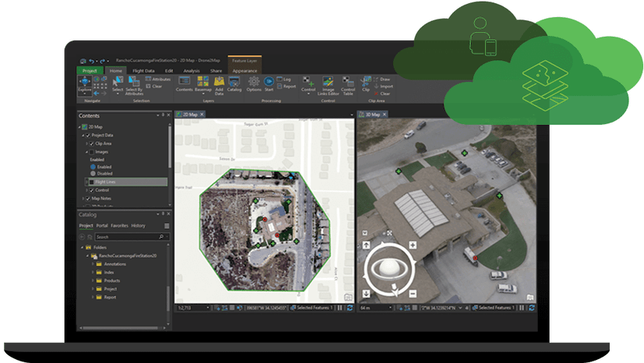This screenshot has height=363, width=644.
Task: Switch to the Edit ribbon tab
Action: pos(169,71)
